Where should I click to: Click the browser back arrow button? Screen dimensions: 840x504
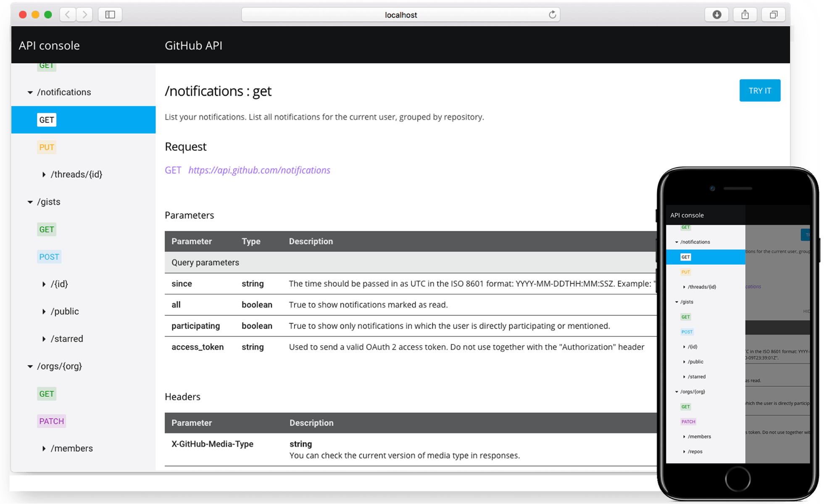point(68,15)
